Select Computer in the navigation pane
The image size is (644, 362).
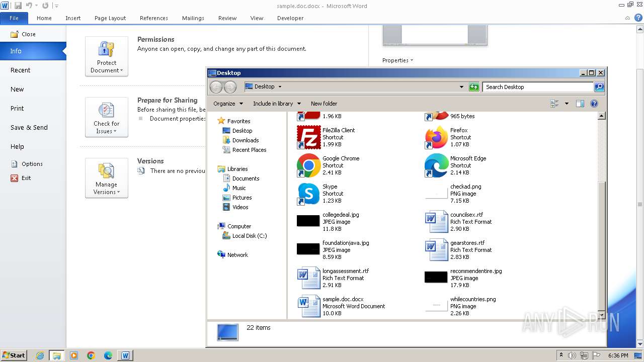tap(234, 226)
